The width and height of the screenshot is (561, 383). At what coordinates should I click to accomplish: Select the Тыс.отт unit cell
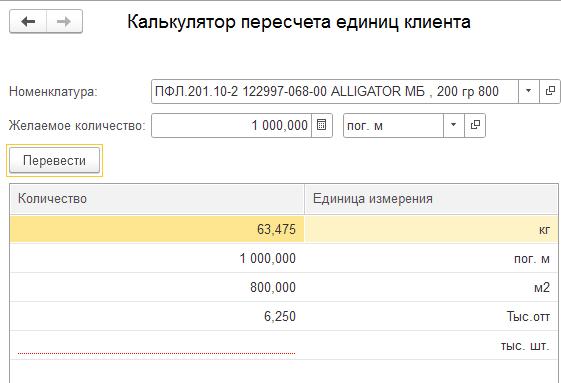pyautogui.click(x=431, y=316)
